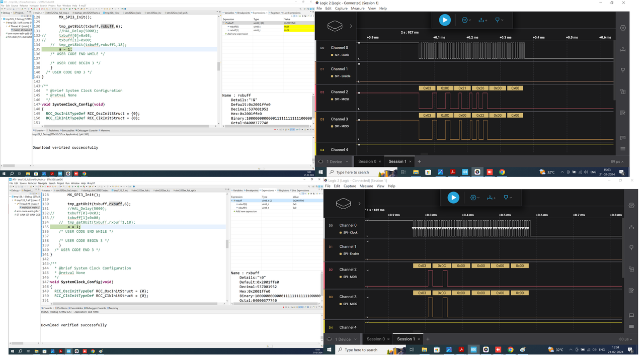Open Variables tab in bottom IDE window
Screen dimensions: 644x363
tap(237, 191)
